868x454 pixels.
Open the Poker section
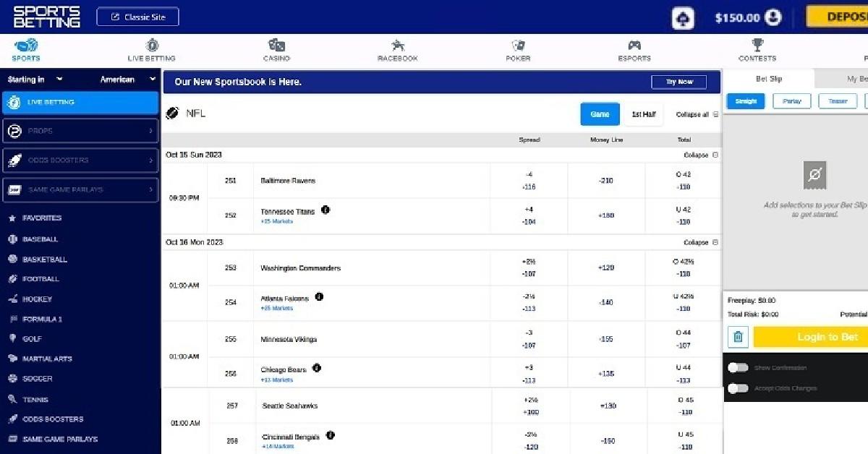tap(518, 51)
